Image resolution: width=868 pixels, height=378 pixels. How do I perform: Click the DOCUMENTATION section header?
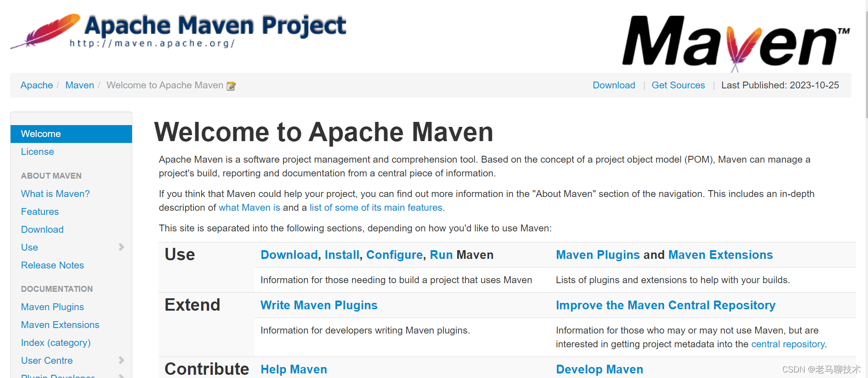tap(57, 289)
